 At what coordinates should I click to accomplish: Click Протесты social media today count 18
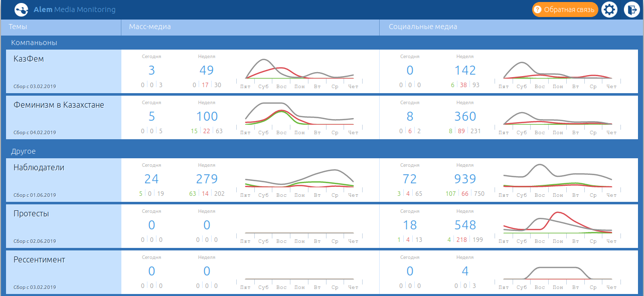410,225
